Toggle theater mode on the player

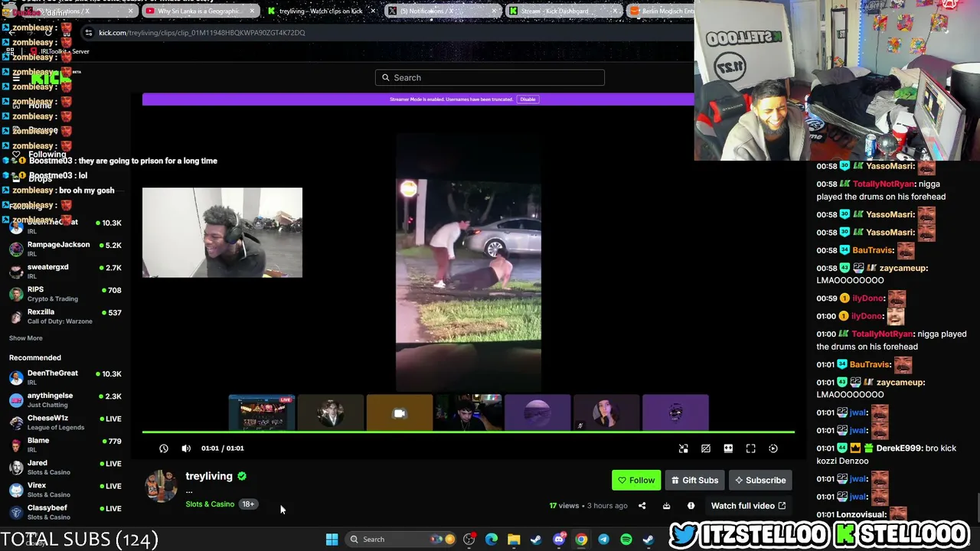(x=728, y=448)
